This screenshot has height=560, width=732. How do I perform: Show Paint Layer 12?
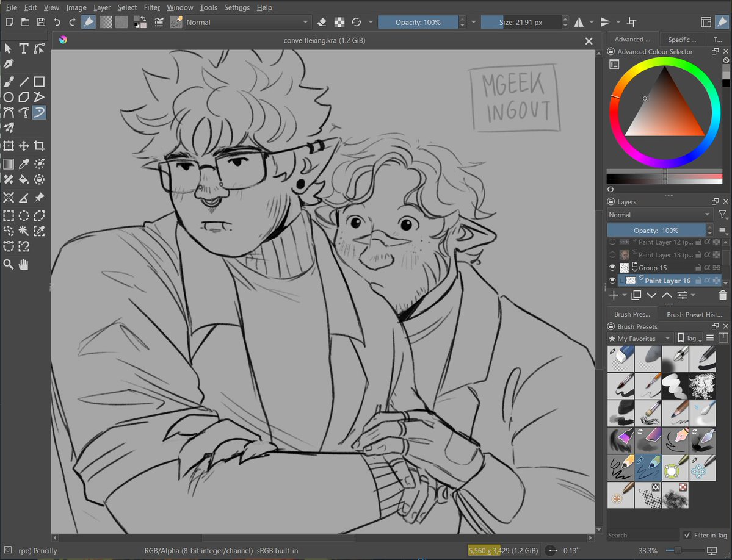[x=612, y=242]
